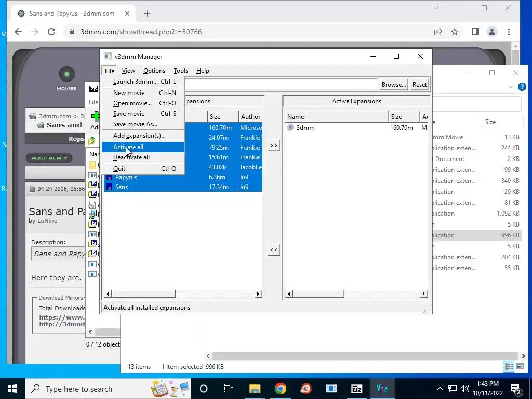Open Chrome profile avatar
This screenshot has width=532, height=399.
[492, 32]
